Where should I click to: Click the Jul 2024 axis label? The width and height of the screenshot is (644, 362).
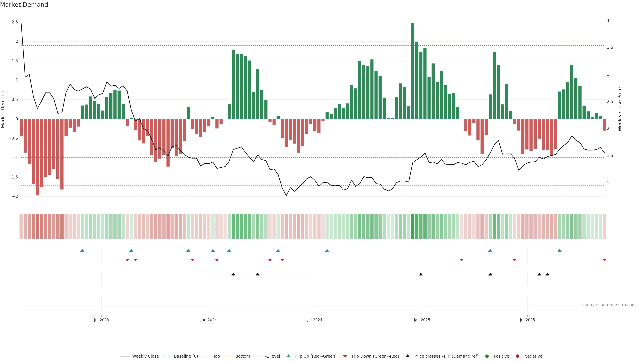[314, 320]
